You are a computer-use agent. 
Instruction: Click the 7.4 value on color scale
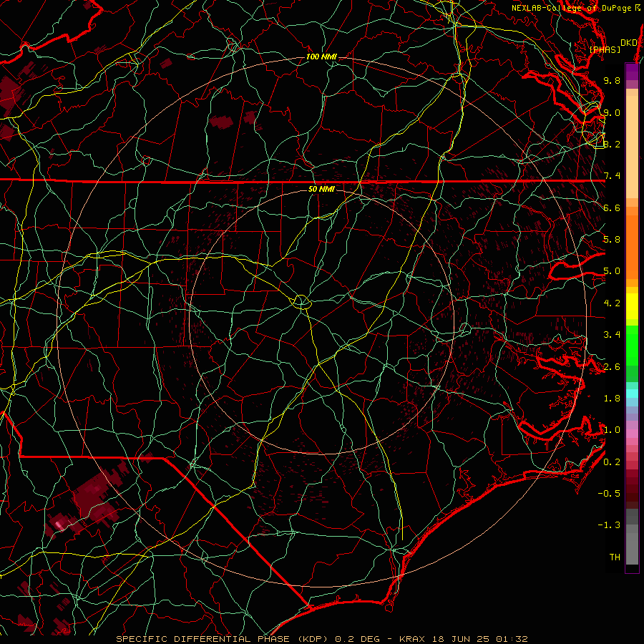point(612,176)
